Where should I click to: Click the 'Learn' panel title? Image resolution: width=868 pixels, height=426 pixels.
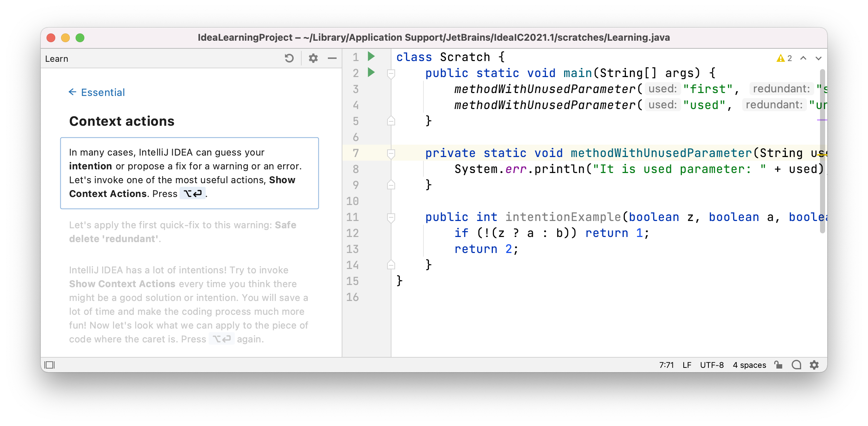click(x=56, y=59)
